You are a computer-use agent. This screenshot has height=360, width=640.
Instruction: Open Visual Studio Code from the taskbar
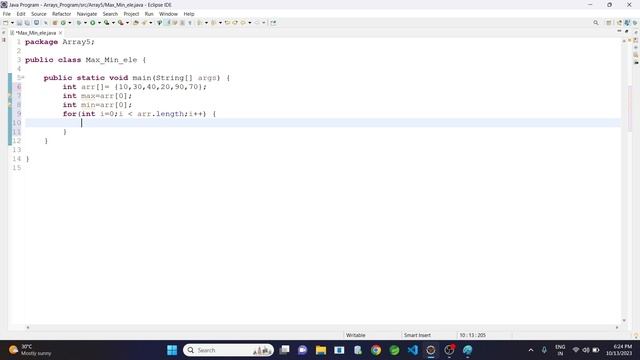point(413,350)
